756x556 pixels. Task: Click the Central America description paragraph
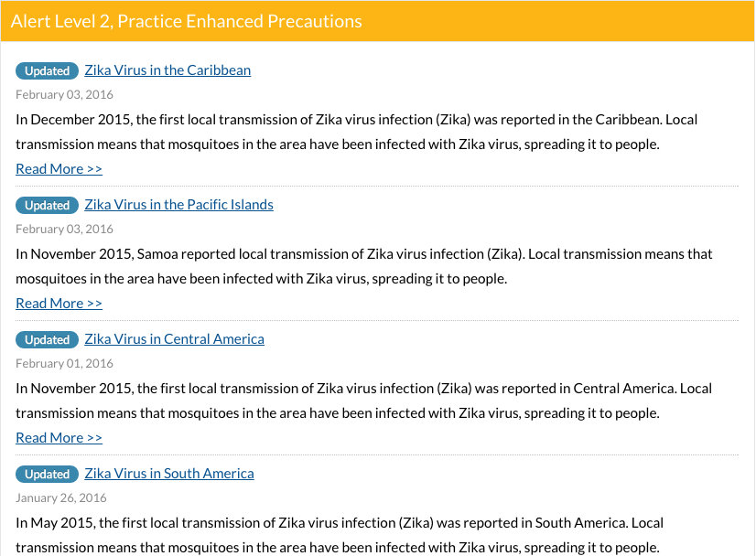tap(364, 401)
